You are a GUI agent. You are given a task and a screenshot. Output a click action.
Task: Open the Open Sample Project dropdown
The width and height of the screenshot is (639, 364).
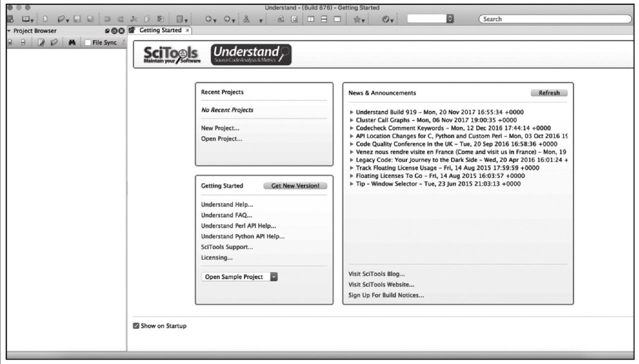(239, 277)
